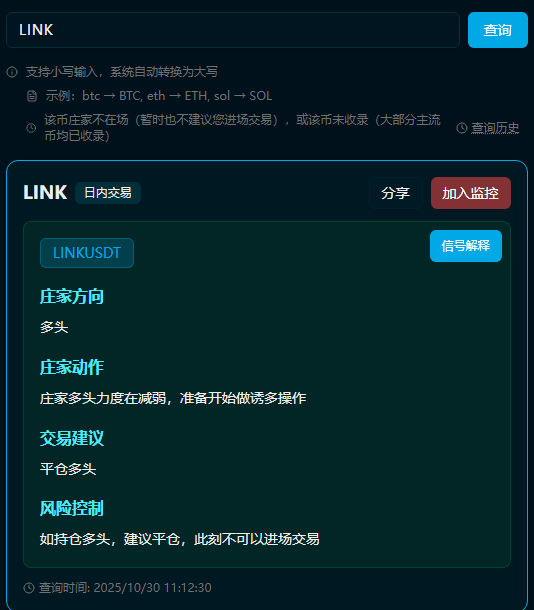Click the info icon beside 支持小写输入
This screenshot has height=610, width=534.
(12, 72)
